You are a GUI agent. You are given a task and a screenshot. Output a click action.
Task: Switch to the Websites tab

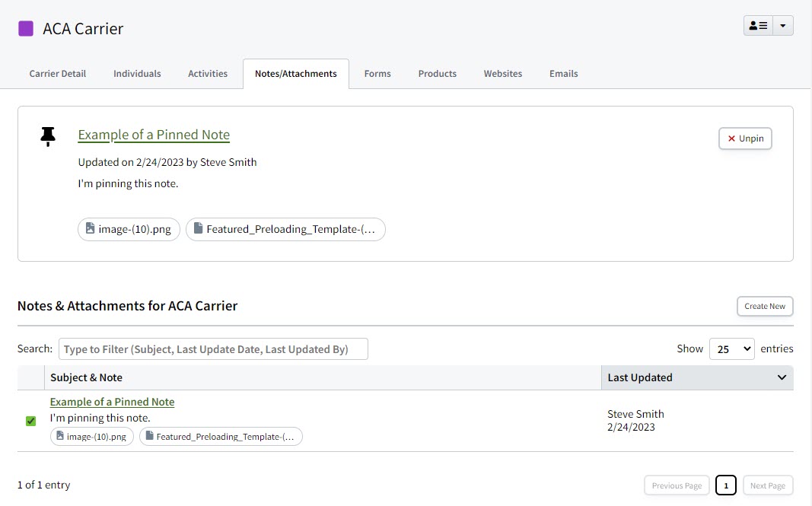click(503, 74)
